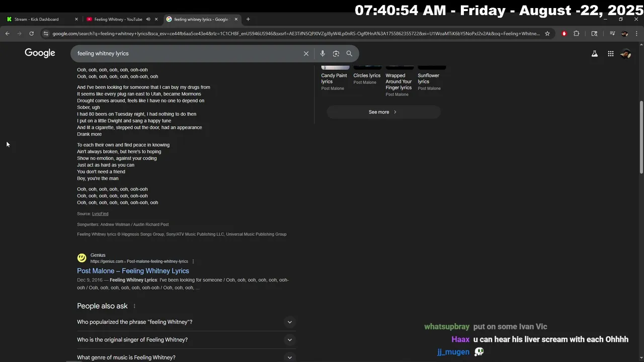Click lyric line 'Drank more'
Image resolution: width=644 pixels, height=362 pixels.
pyautogui.click(x=89, y=134)
